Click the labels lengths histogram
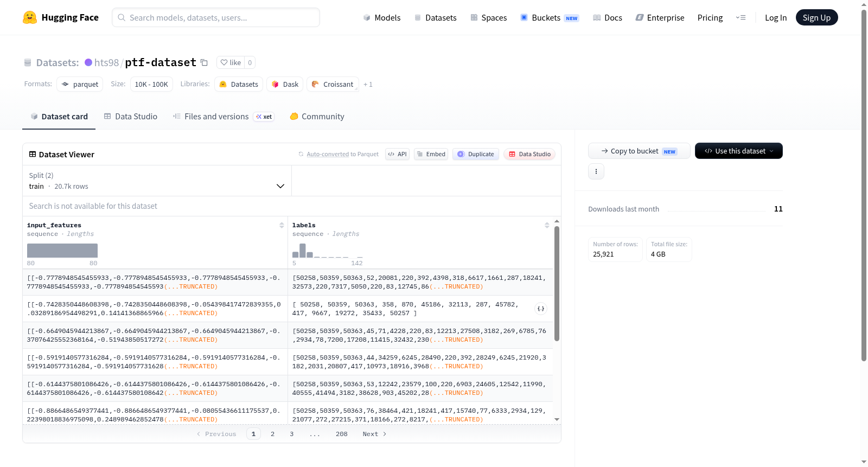Screen dimensions: 868x467 click(x=327, y=251)
